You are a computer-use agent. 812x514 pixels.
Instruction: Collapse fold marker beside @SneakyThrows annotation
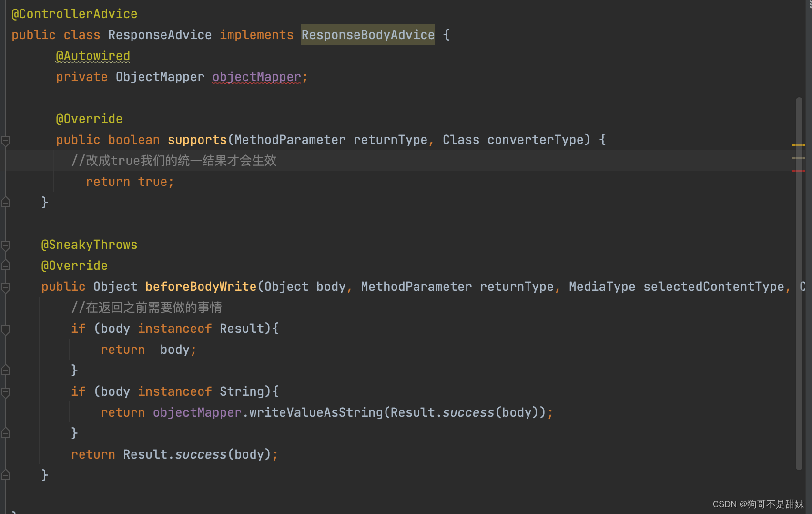click(x=6, y=246)
